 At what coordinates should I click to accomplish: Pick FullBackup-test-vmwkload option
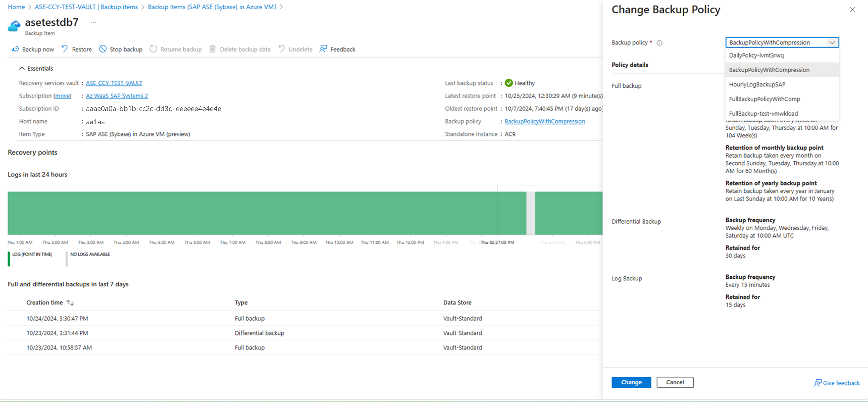[763, 113]
